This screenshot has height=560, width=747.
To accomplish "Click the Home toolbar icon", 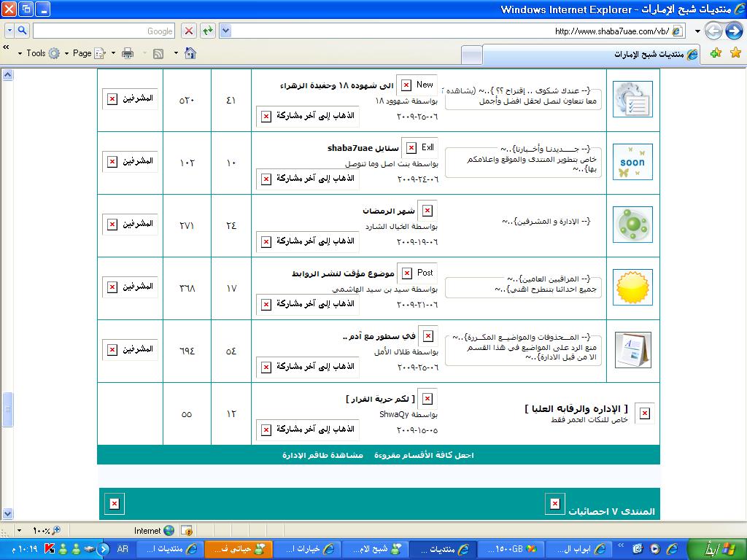I will [x=190, y=53].
